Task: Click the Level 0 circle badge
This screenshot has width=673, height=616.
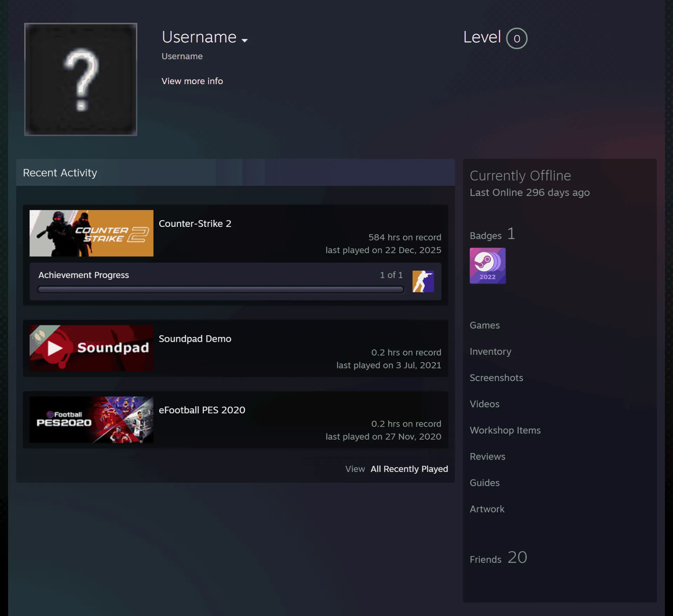Action: (x=517, y=38)
